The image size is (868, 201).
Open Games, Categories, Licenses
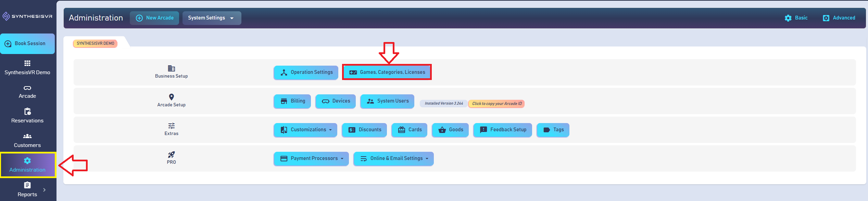pos(387,72)
